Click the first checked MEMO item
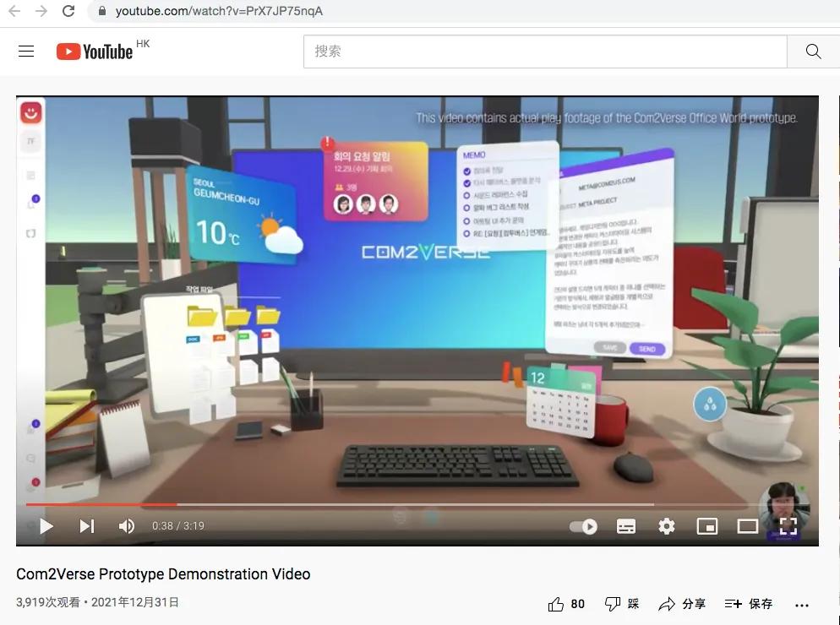The image size is (840, 625). 483,171
